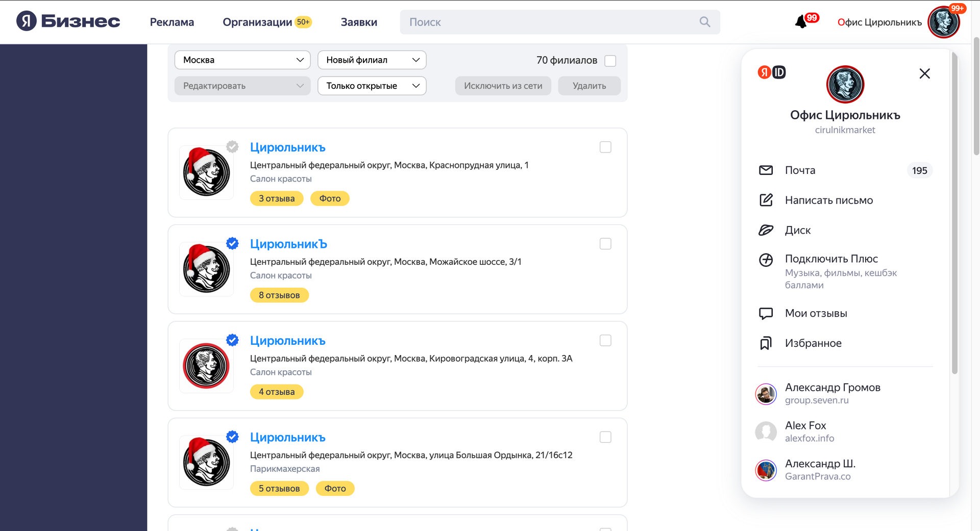
Task: Click Офис Цирюльникъ name in header
Action: point(879,22)
